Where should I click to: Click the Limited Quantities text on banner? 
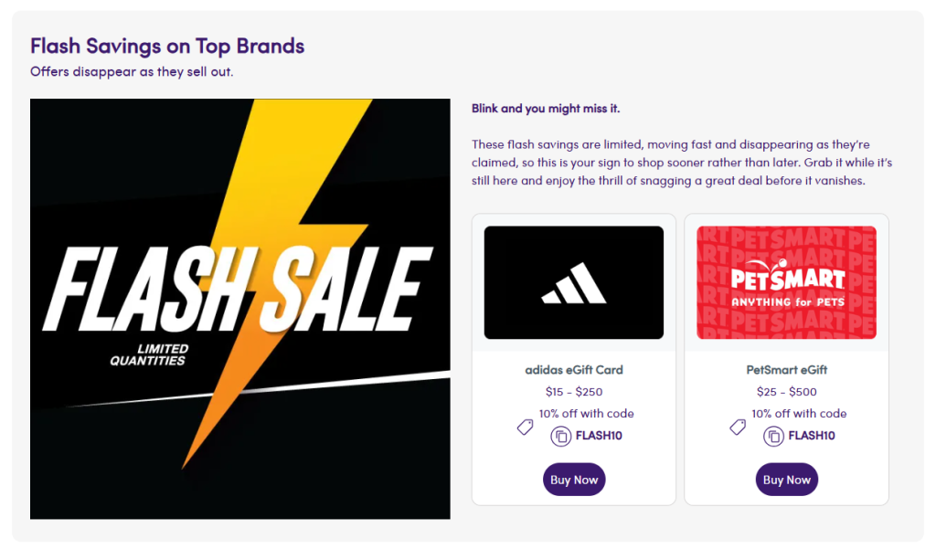point(149,354)
